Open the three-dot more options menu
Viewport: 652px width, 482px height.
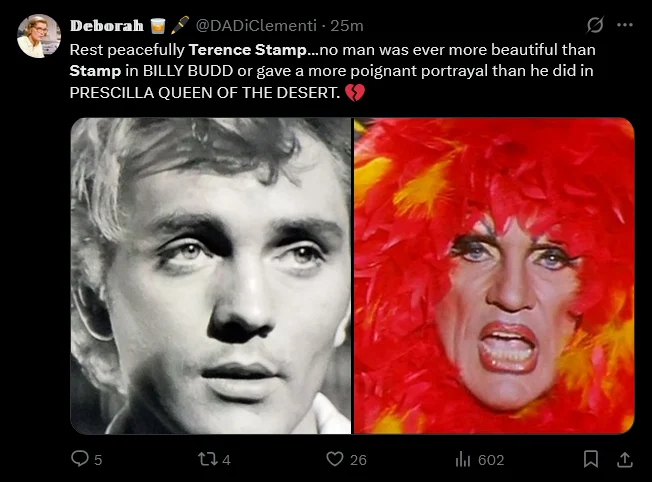click(x=626, y=25)
